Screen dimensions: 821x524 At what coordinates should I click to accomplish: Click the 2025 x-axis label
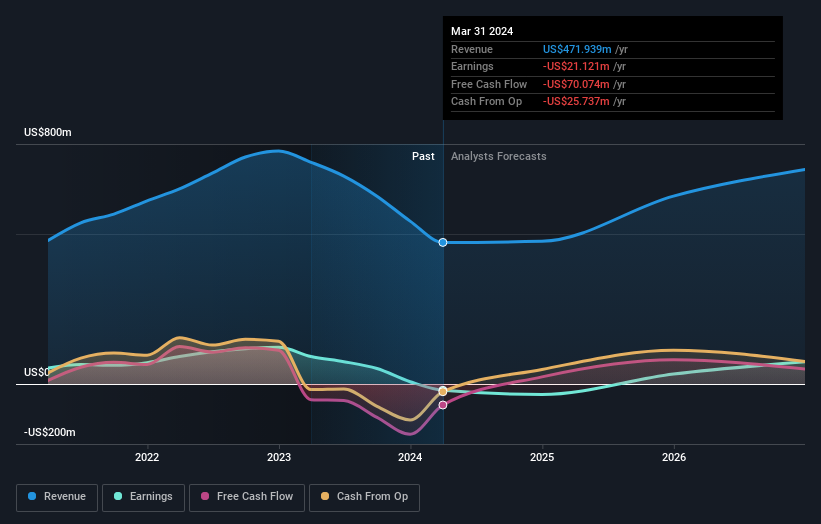click(x=542, y=458)
